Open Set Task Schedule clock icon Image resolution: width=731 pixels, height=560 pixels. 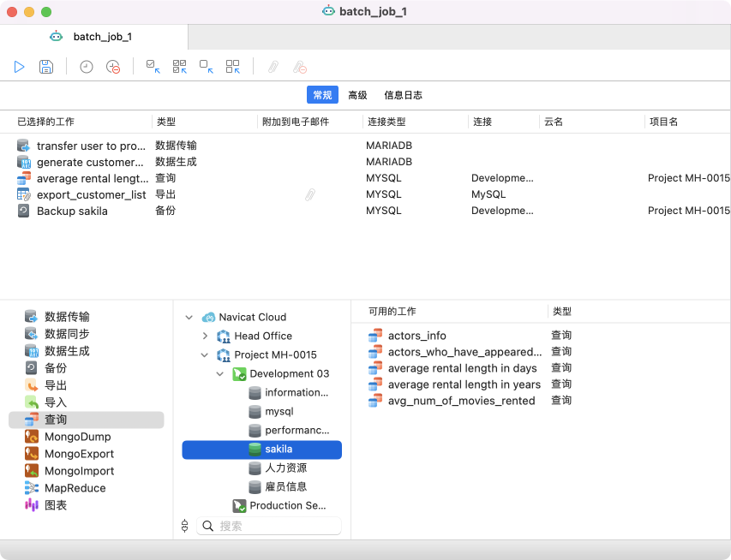[x=87, y=67]
